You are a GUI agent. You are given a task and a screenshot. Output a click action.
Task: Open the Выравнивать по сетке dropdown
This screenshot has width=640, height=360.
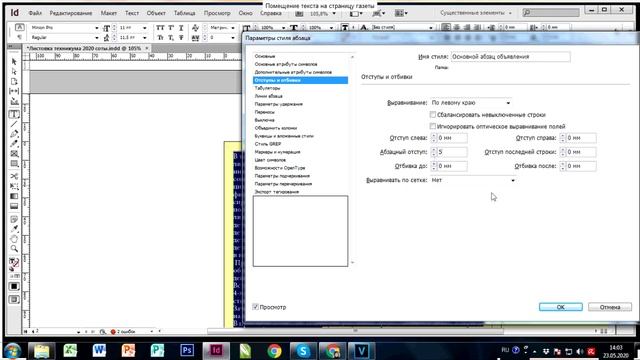[x=473, y=180]
